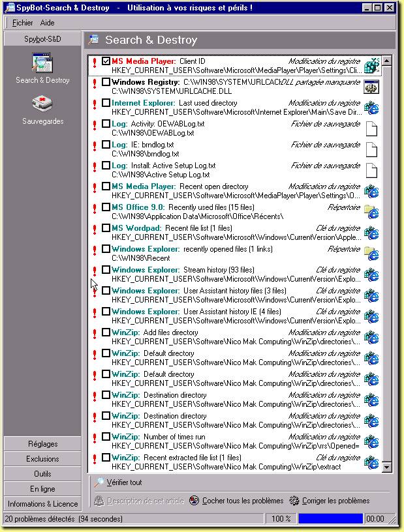Click the 100 % status bar value
This screenshot has width=404, height=532.
281,519
